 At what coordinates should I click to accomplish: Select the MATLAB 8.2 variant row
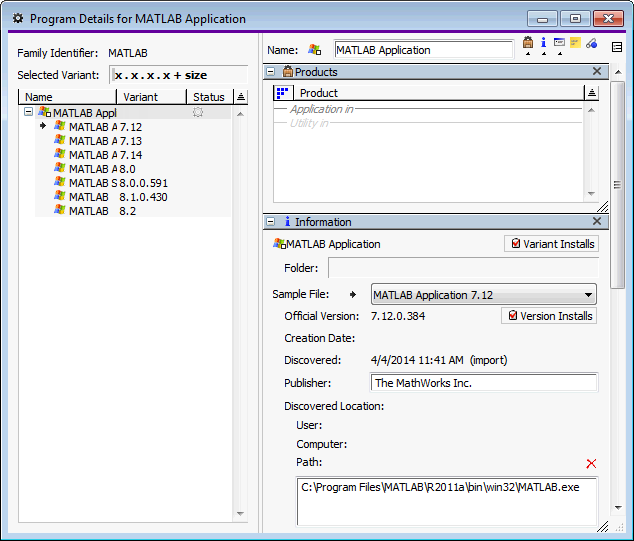133,211
